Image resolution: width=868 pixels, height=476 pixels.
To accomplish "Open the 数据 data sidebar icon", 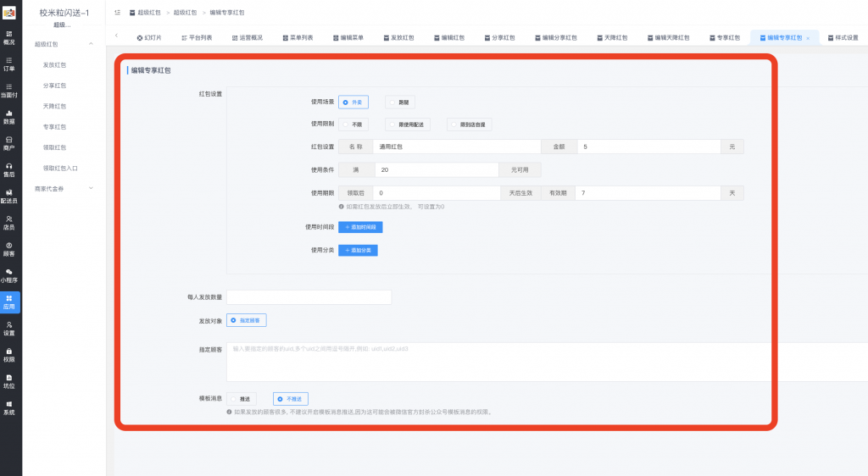I will point(8,117).
